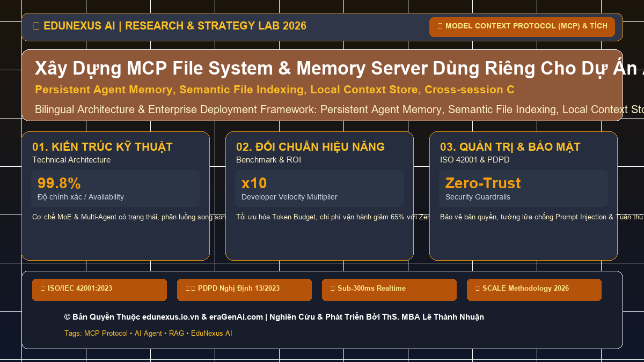
Task: Select the Zero-Trust metric value
Action: pos(483,183)
